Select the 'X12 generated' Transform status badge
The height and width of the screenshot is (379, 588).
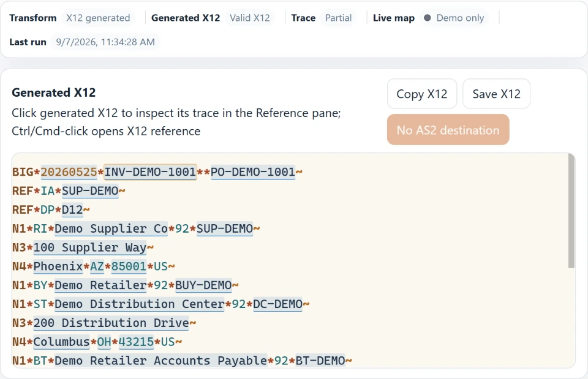point(98,18)
